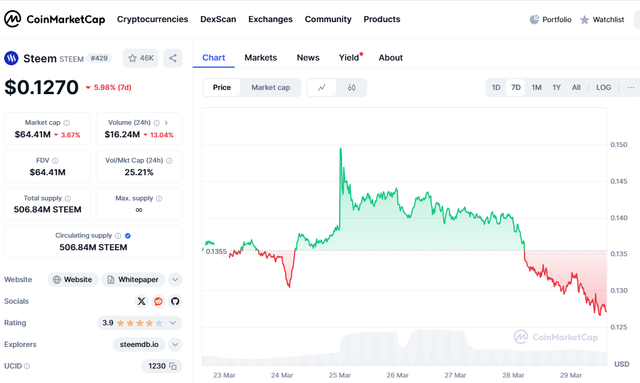Open the Portfolio pie icon
Viewport: 640px width, 383px height.
click(534, 19)
